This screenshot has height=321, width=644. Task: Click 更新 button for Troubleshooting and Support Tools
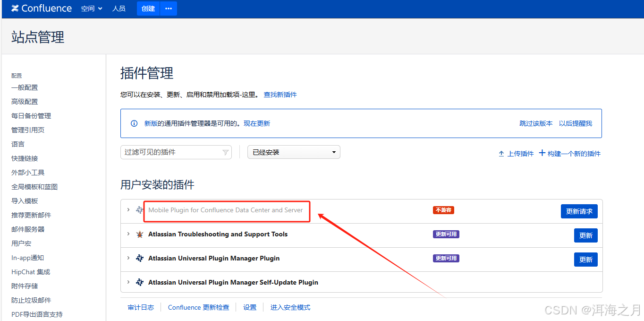586,235
